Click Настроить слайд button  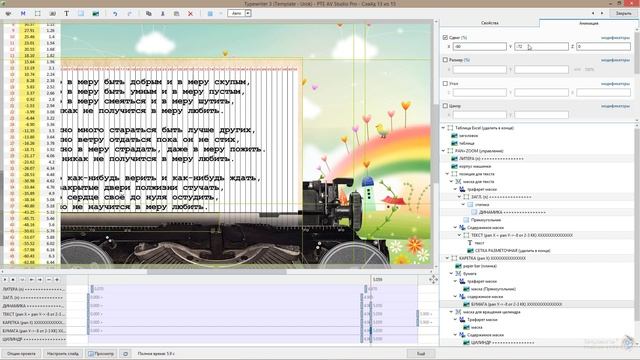click(62, 353)
